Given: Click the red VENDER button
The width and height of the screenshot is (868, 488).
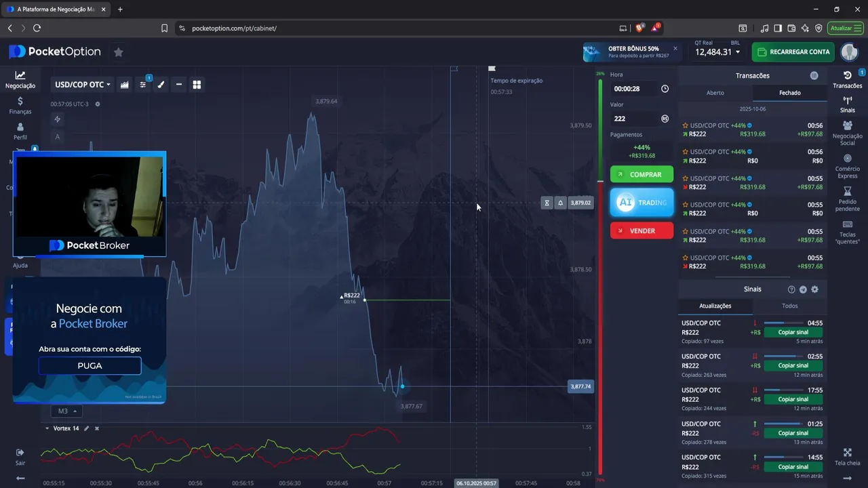Looking at the screenshot, I should pyautogui.click(x=642, y=230).
